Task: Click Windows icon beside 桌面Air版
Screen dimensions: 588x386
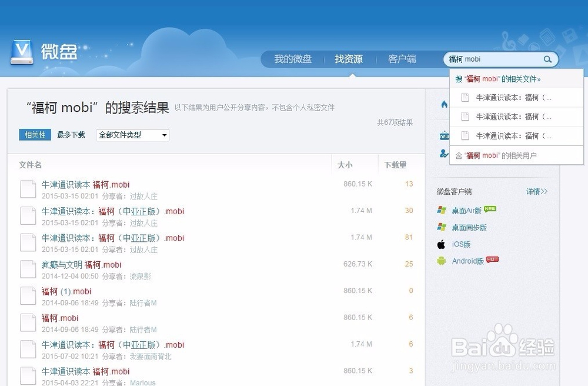Action: point(442,211)
